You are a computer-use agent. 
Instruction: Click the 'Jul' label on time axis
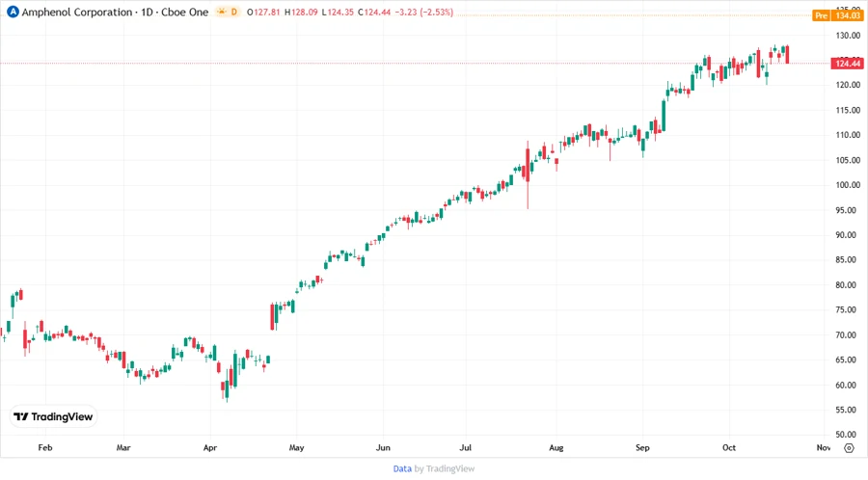coord(466,447)
